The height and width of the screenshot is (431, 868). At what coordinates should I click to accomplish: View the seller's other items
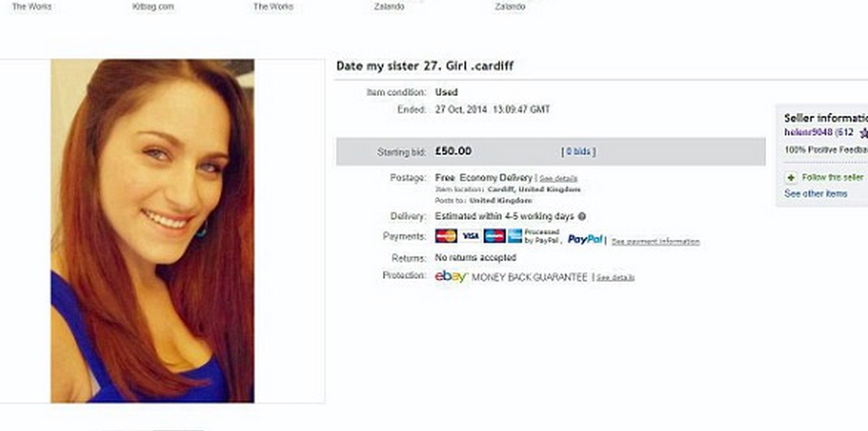coord(816,194)
